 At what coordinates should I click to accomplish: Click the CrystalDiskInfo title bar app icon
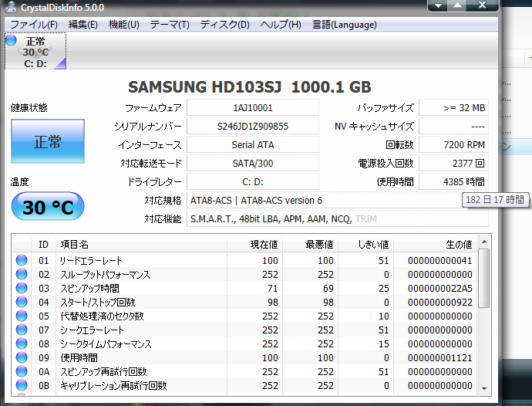click(x=12, y=6)
